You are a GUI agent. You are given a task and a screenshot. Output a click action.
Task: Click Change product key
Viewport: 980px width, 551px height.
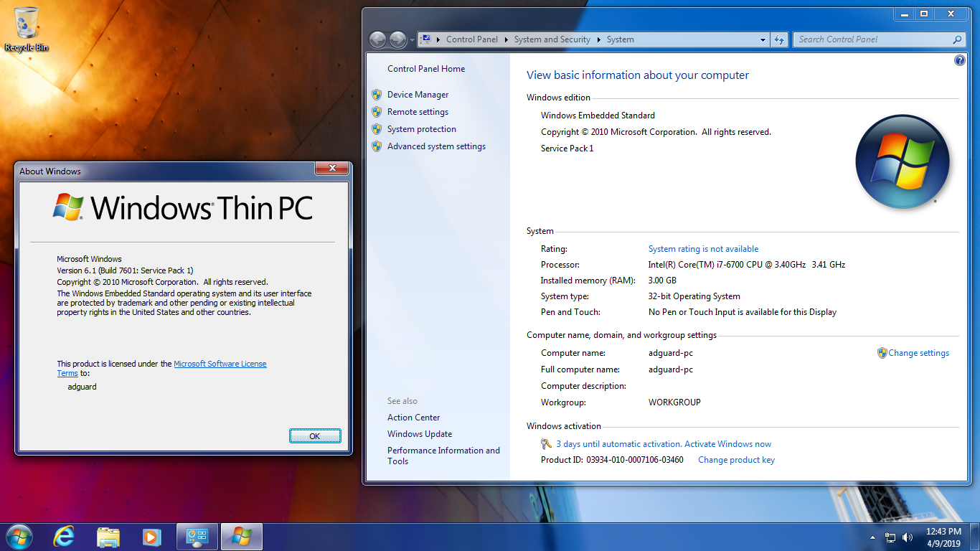pos(736,460)
